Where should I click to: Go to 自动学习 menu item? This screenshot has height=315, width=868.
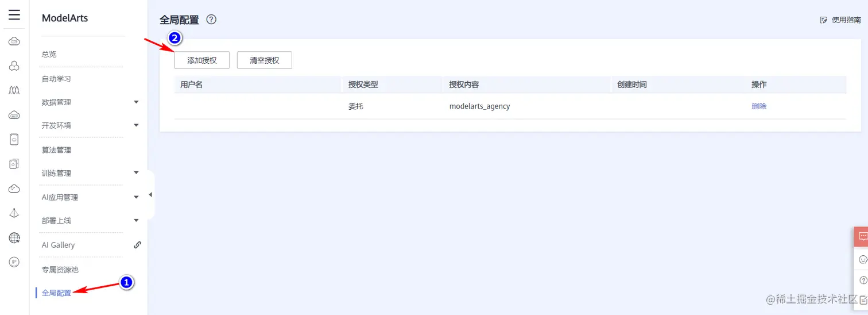tap(56, 79)
